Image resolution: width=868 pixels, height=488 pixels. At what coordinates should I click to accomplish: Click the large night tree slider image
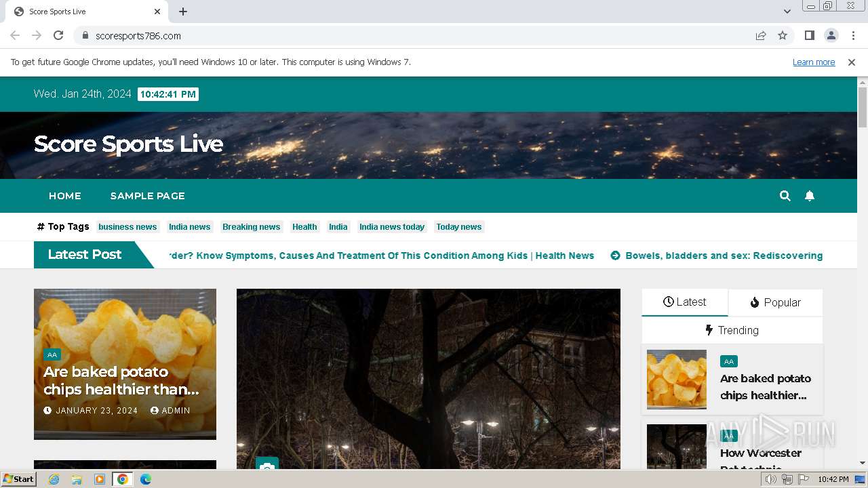coord(429,379)
